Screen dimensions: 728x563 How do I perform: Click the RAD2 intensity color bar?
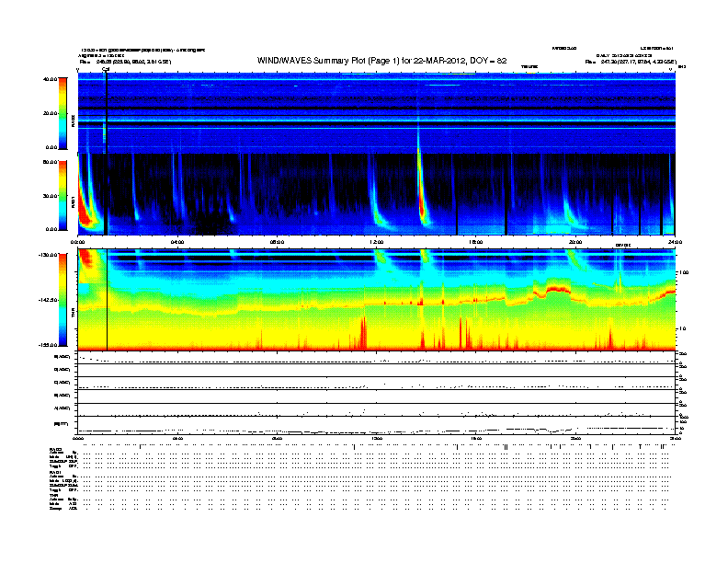click(63, 113)
